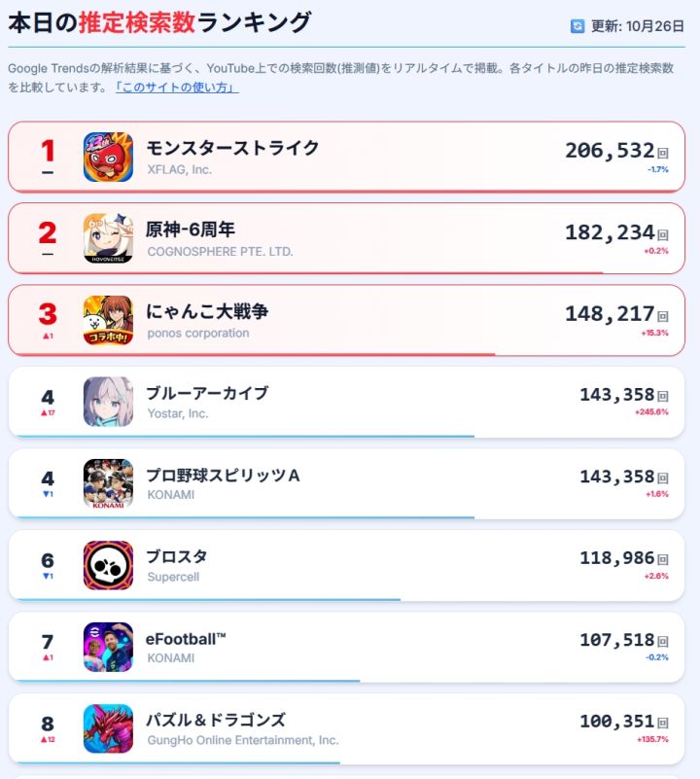This screenshot has width=700, height=779.
Task: Click the 更新: 10月26日 date label
Action: coord(638,26)
